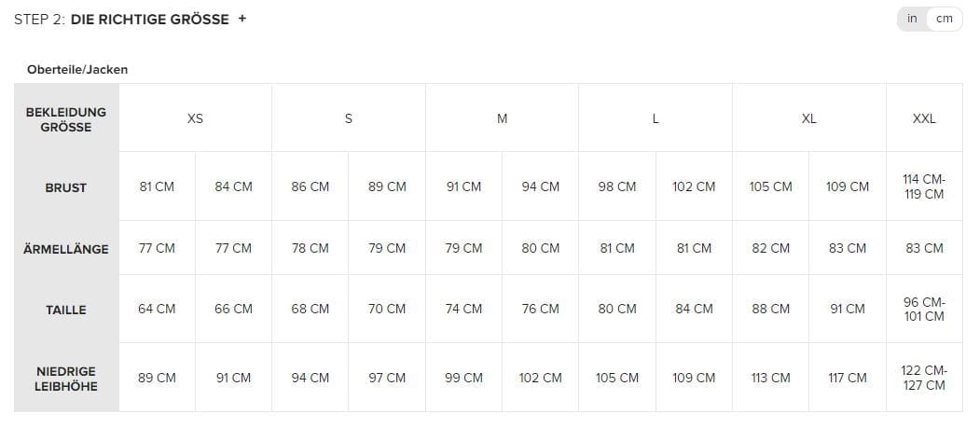The height and width of the screenshot is (428, 980).
Task: Click the 114 CM-119 CM chest cell
Action: 924,186
